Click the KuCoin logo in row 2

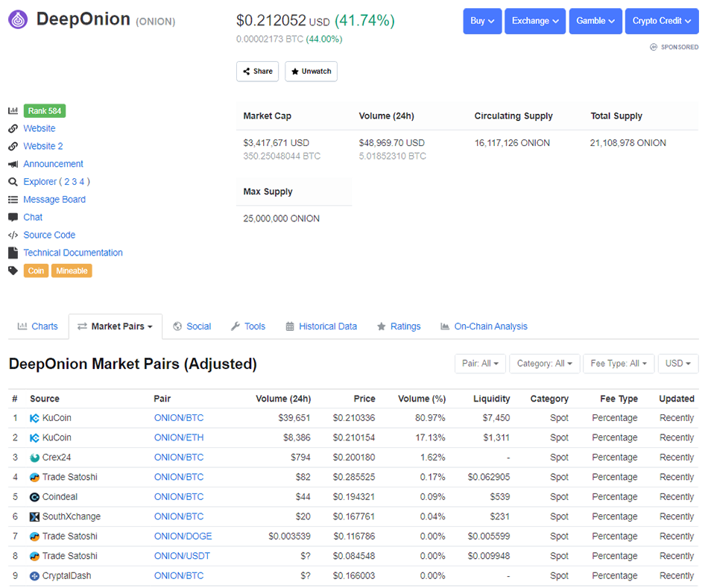pos(34,438)
